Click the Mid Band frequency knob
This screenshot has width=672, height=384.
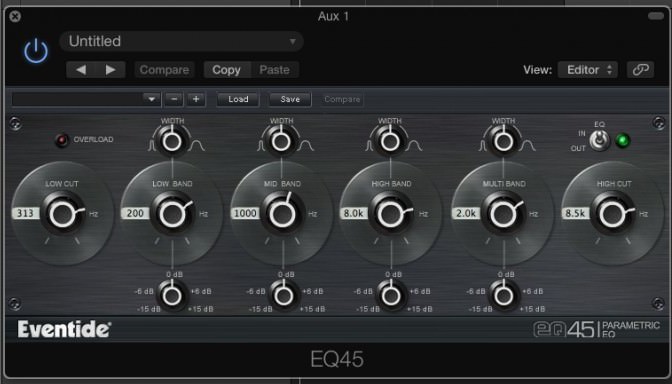(282, 213)
